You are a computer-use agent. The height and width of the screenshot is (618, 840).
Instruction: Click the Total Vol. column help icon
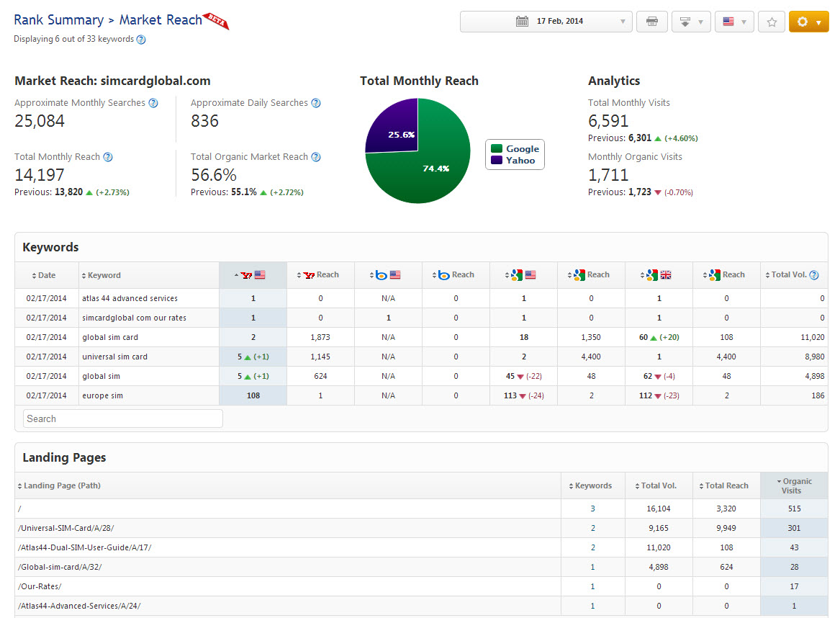[x=814, y=275]
